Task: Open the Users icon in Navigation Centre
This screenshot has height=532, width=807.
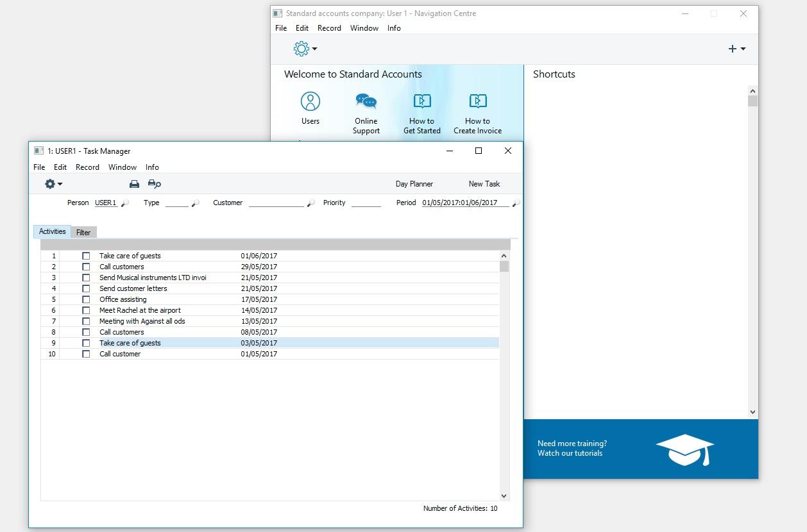Action: coord(310,101)
